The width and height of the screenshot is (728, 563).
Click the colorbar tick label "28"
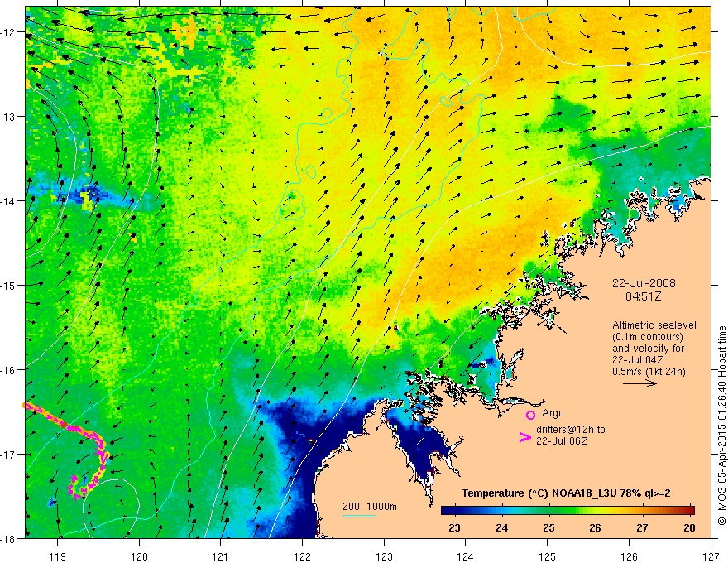(689, 527)
